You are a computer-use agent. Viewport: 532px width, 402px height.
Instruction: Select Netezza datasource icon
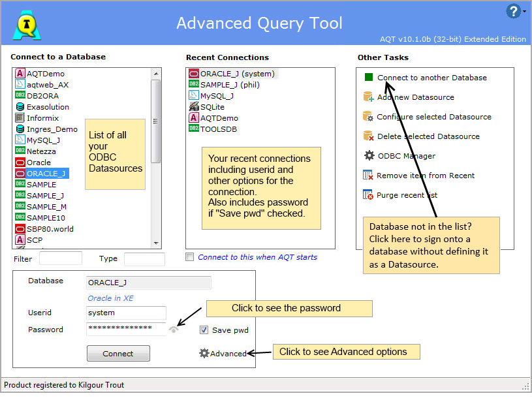(20, 151)
